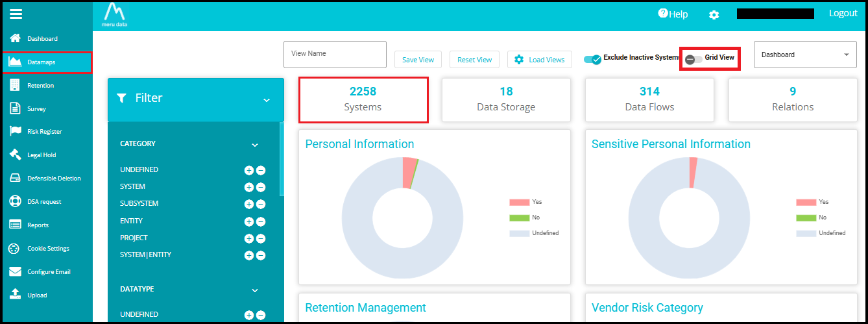Click minus icon next to ENTITY
Image resolution: width=868 pixels, height=324 pixels.
pyautogui.click(x=261, y=221)
